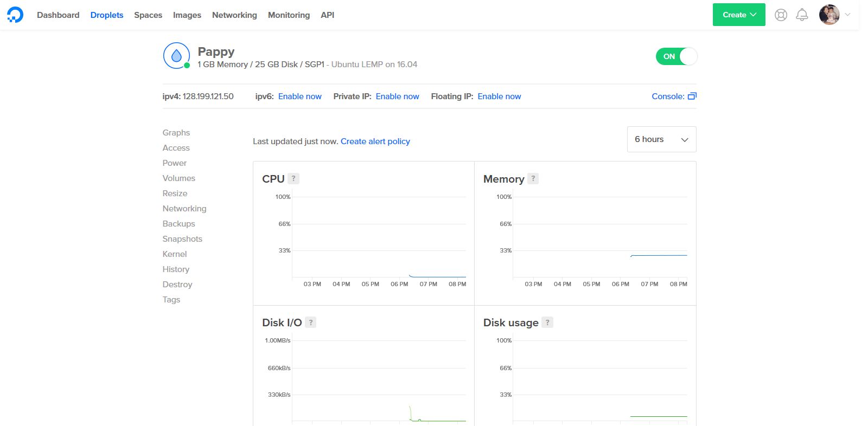Select Volumes in the sidebar
Screen dimensions: 868x426
179,178
